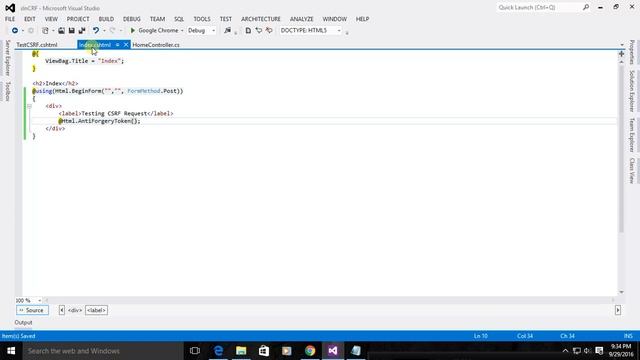
Task: Click the Navigate Backward arrow icon
Action: pyautogui.click(x=15, y=31)
